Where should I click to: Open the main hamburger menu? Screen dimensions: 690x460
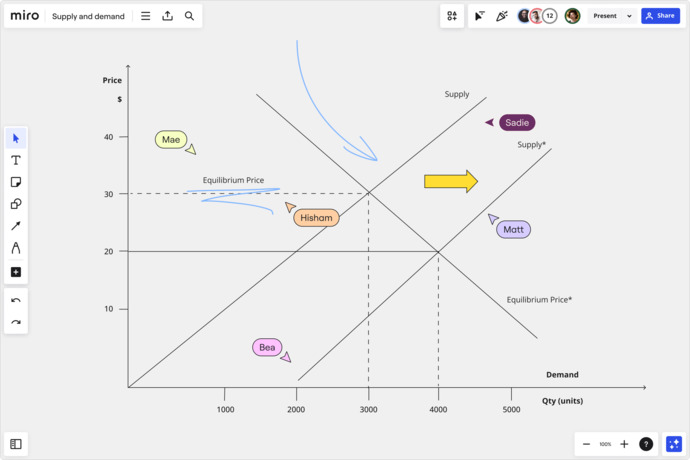pos(146,16)
